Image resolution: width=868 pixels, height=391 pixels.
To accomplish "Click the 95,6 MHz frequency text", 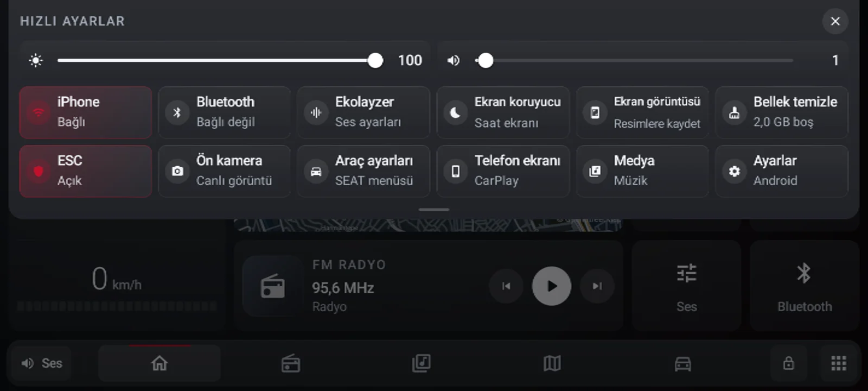I will click(x=343, y=288).
